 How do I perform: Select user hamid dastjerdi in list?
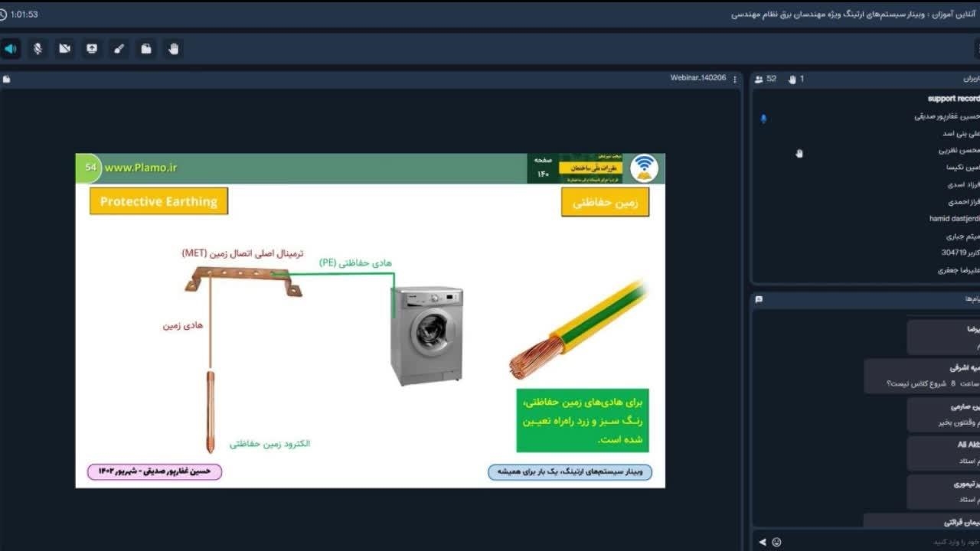coord(953,218)
